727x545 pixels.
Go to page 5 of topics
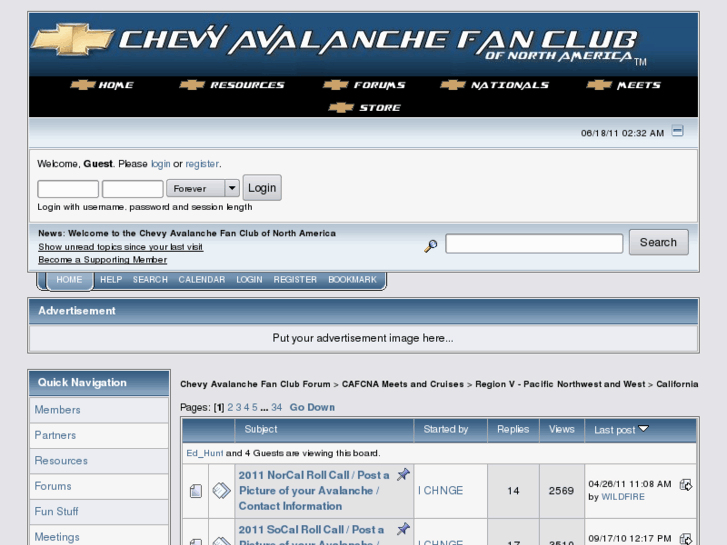tap(255, 407)
